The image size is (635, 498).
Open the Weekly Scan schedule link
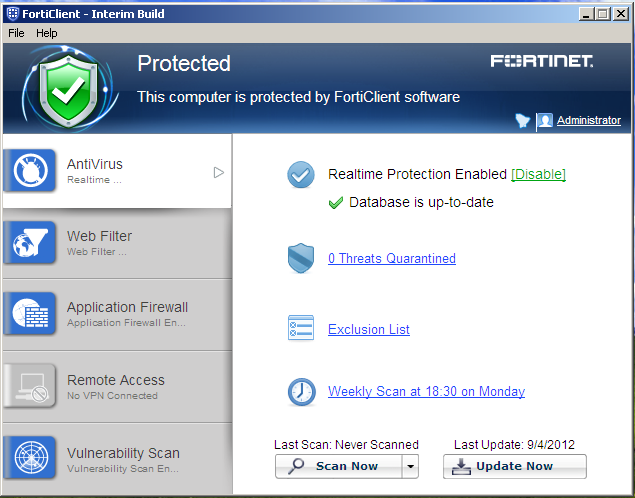pos(426,391)
